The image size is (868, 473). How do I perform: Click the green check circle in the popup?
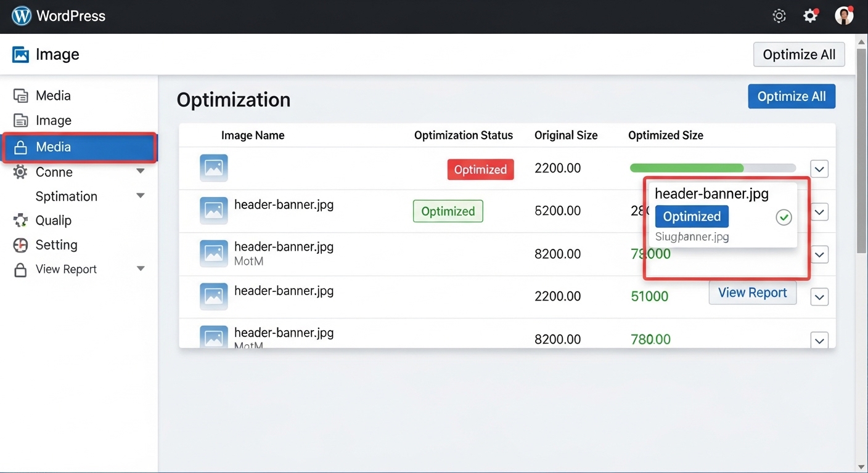(784, 217)
